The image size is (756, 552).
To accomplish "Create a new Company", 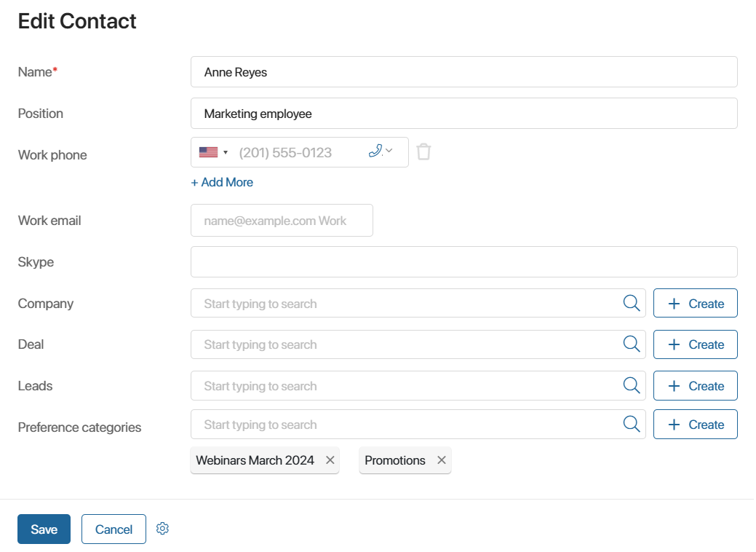I will pos(696,303).
